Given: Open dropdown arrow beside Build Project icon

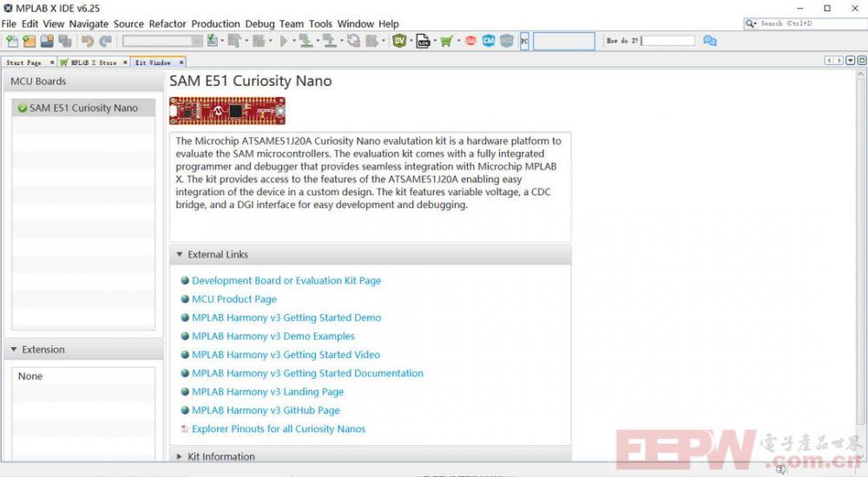Looking at the screenshot, I should coord(247,41).
